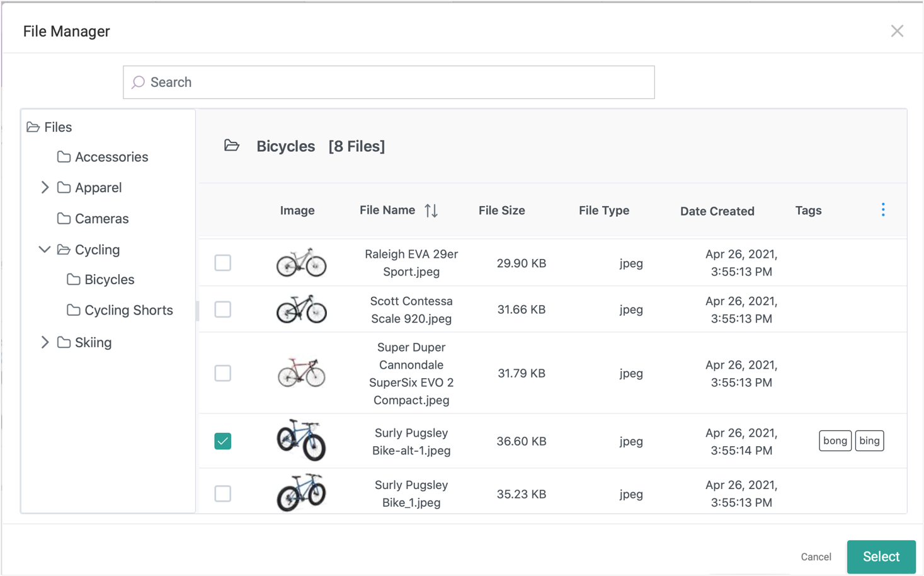924x576 pixels.
Task: Click the Cancel link
Action: (816, 556)
